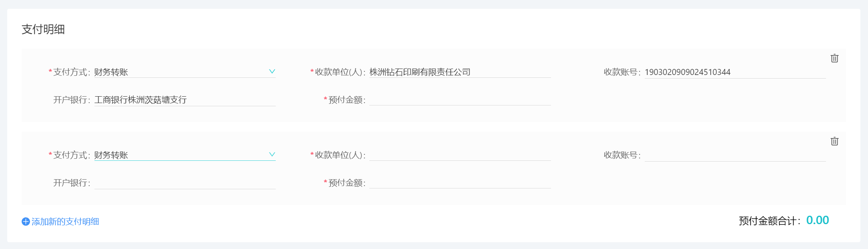Click the plus icon to add payment detail
Screen dimensions: 868x249
tap(26, 222)
